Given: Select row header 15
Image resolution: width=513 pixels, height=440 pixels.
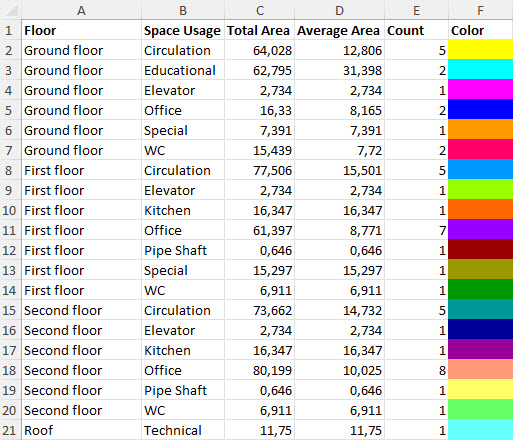Looking at the screenshot, I should coord(11,310).
